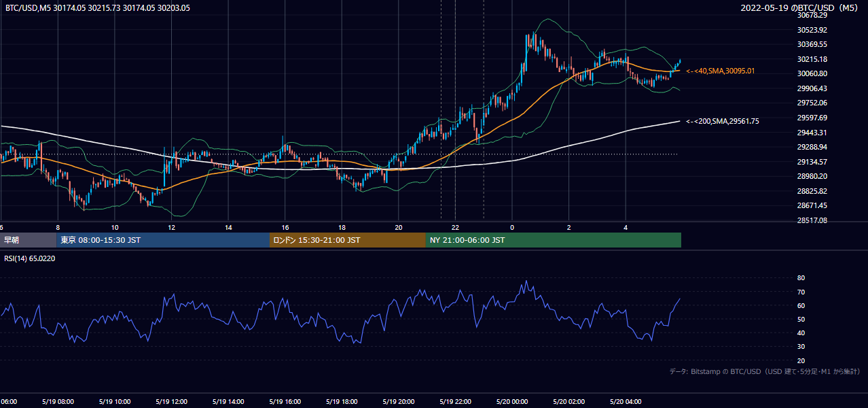
Task: Click the bottom date label 5/19 10:00
Action: [114, 402]
